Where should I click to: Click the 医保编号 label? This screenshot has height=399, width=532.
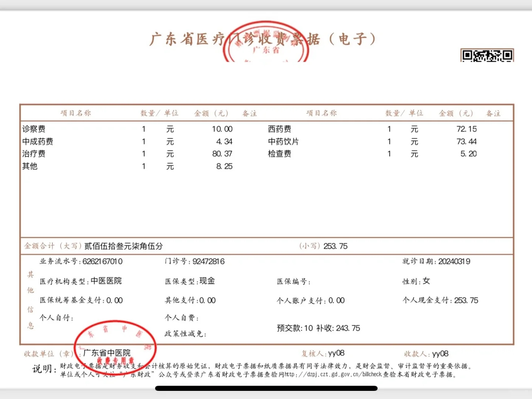293,282
